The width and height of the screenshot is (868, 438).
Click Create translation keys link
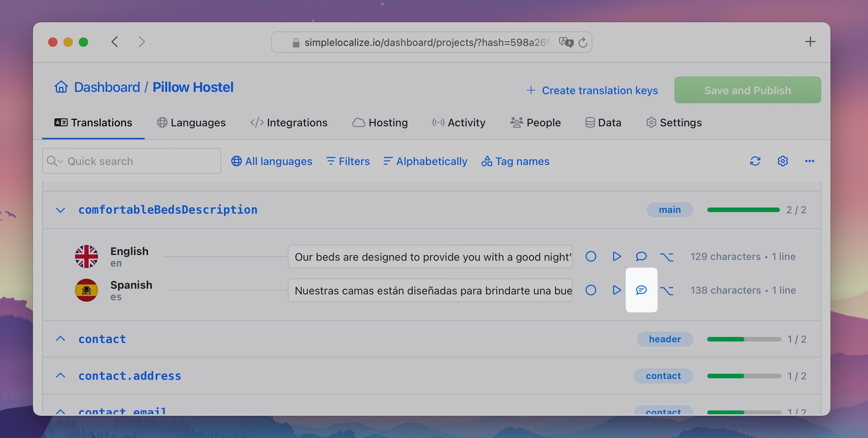[592, 90]
